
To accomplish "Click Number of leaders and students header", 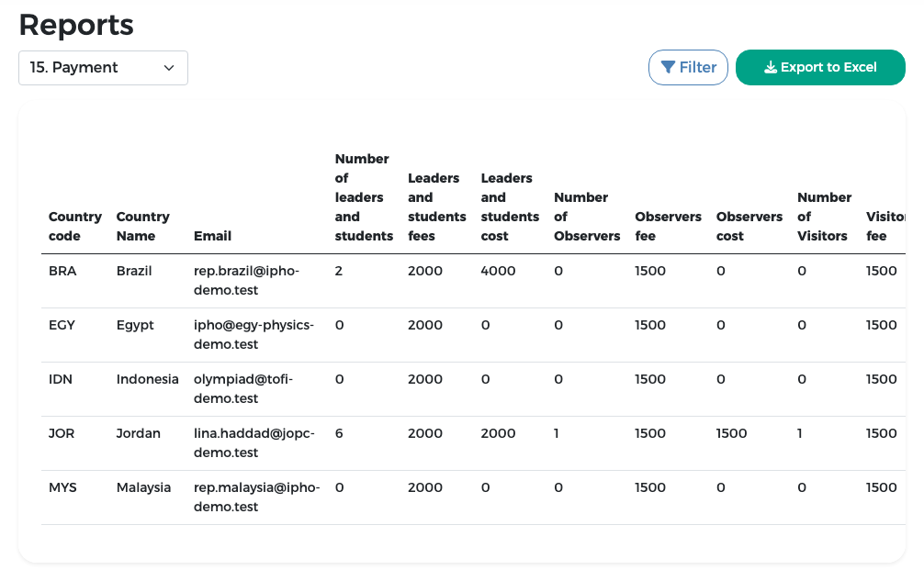I will coord(364,197).
